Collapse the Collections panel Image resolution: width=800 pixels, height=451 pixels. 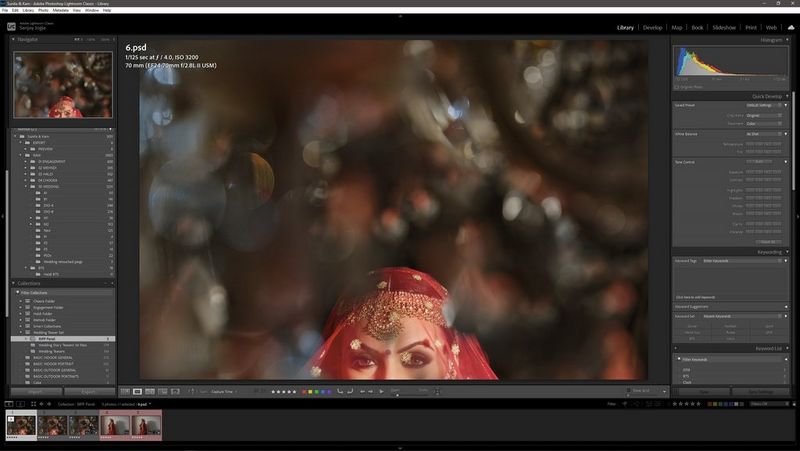click(x=15, y=283)
